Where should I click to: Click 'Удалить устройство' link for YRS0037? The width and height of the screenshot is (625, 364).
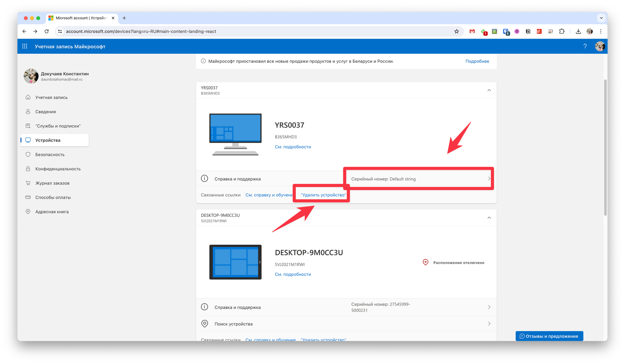[x=323, y=195]
